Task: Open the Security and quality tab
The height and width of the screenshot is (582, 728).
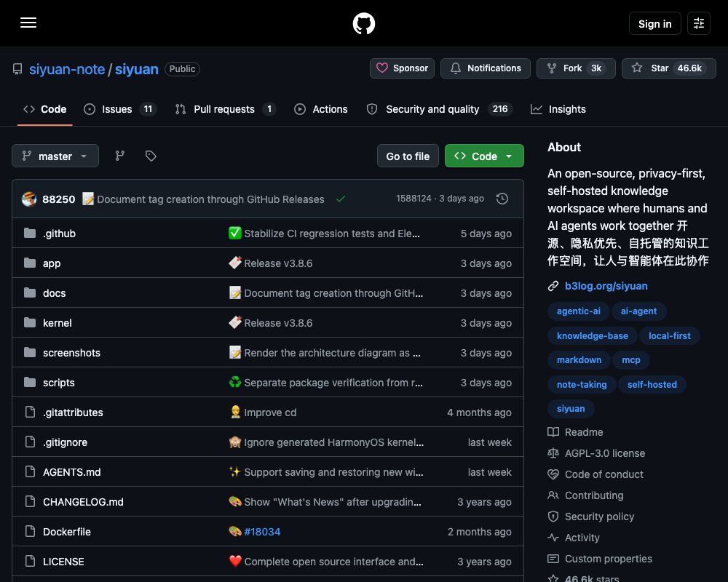Action: click(x=439, y=109)
